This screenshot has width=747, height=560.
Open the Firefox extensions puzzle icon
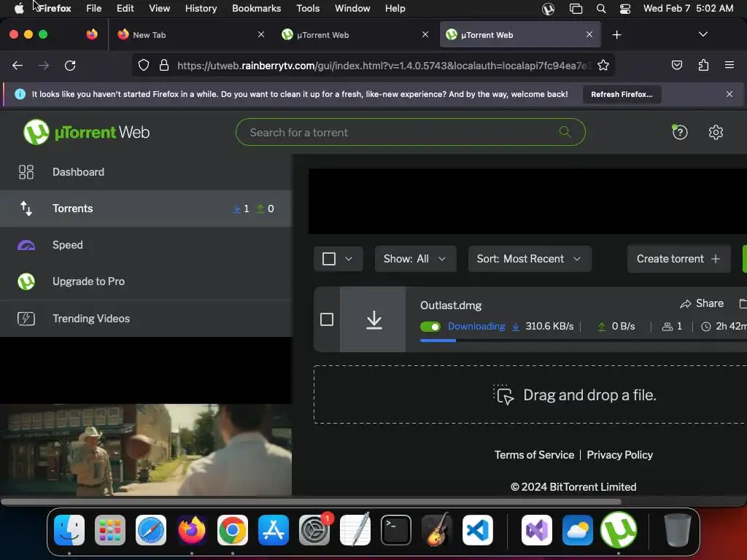pyautogui.click(x=703, y=65)
